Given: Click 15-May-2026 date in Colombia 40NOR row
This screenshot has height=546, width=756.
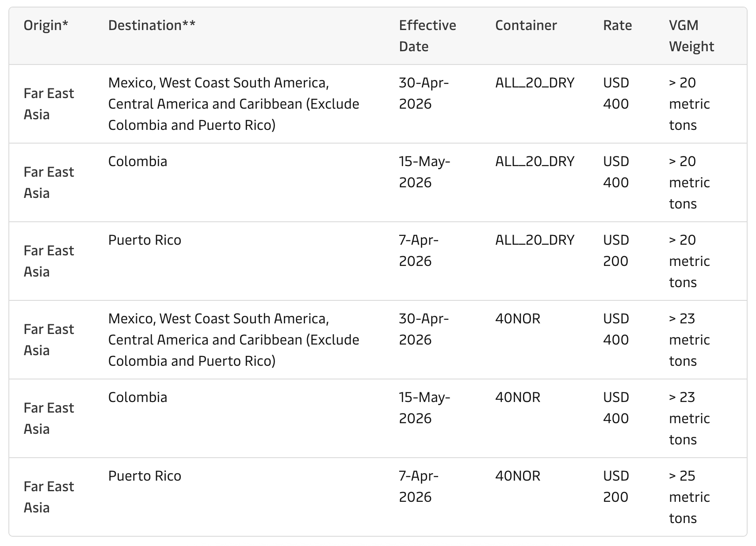Looking at the screenshot, I should pos(424,408).
